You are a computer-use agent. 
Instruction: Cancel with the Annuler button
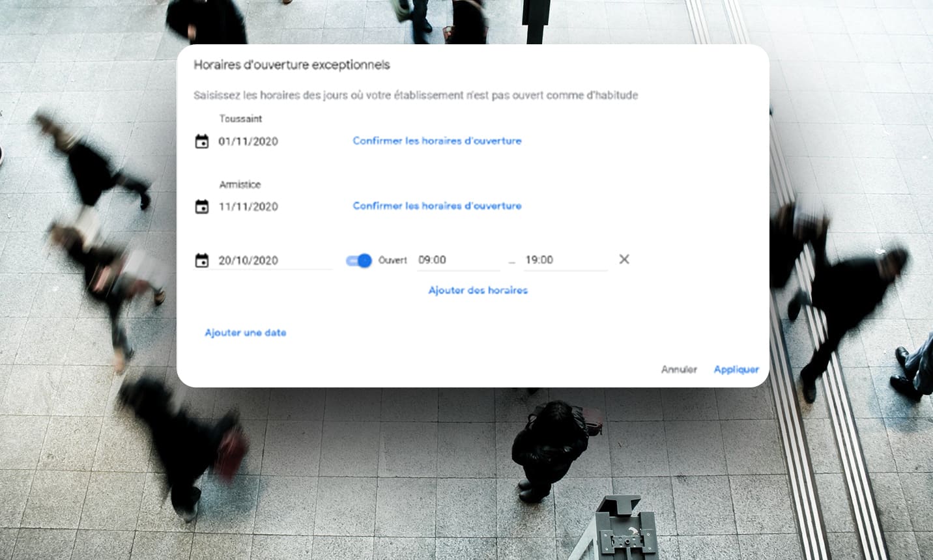(679, 369)
